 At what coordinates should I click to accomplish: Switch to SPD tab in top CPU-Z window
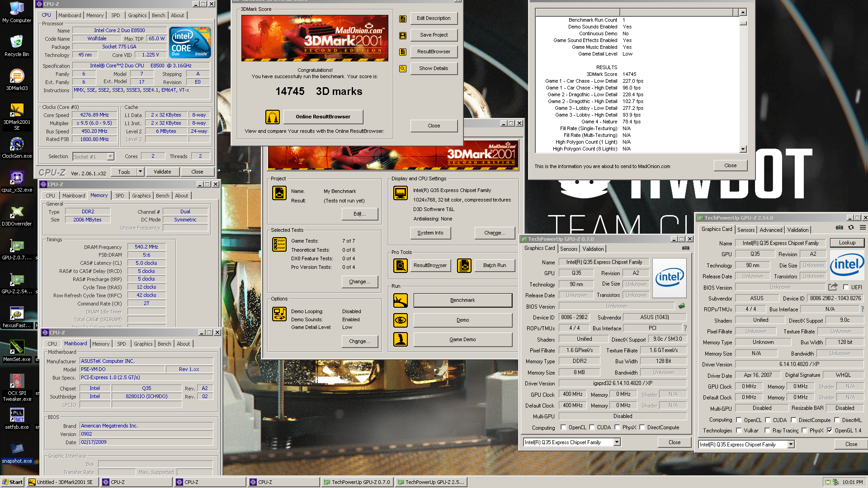coord(116,15)
